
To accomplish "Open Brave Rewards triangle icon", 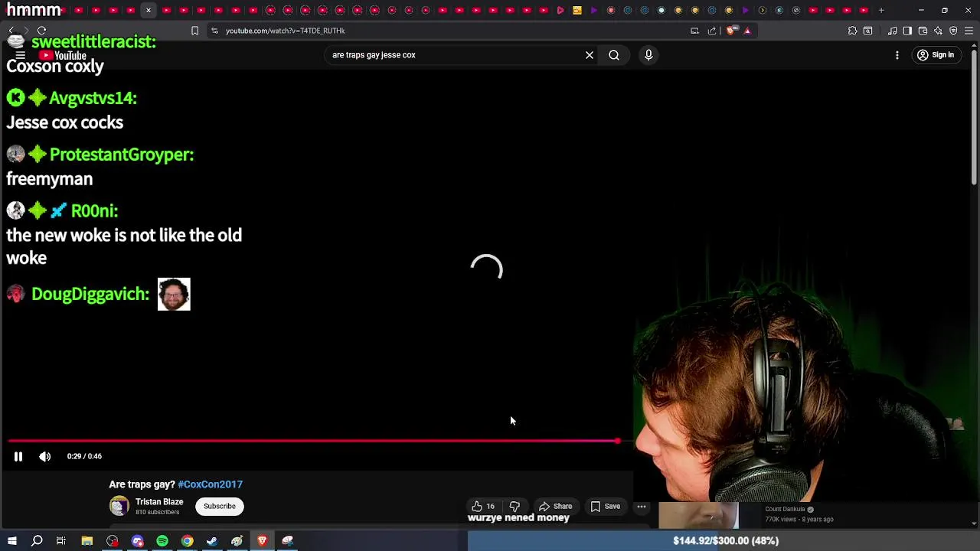I will 747,31.
